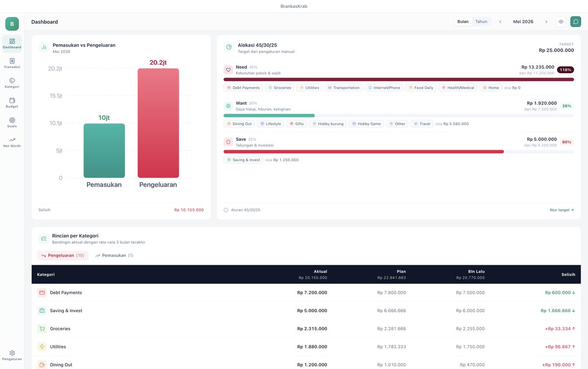The height and width of the screenshot is (369, 588).
Task: Open the Dashboard sidebar item
Action: click(12, 44)
